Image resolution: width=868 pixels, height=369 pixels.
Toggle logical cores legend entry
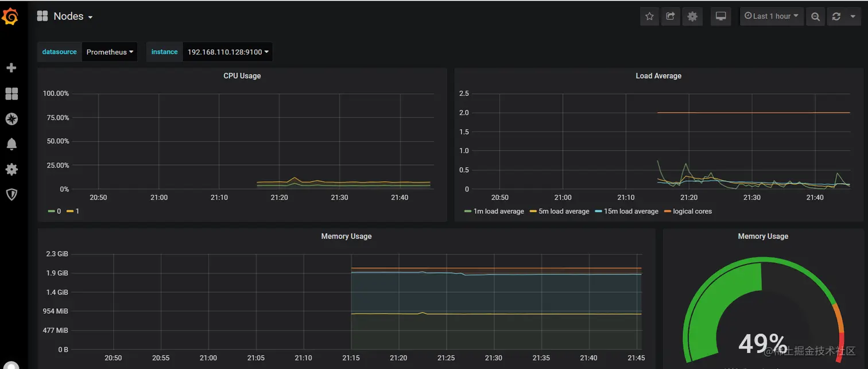[x=688, y=211]
